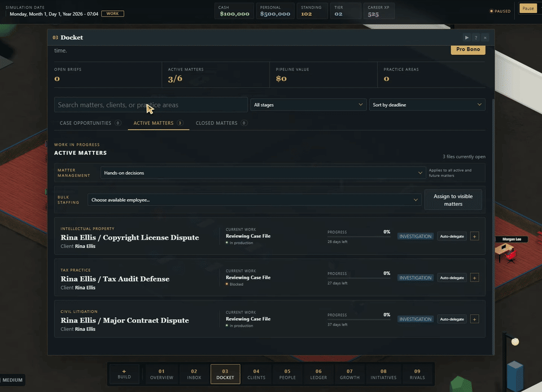Expand Copyright License Dispute plus icon
Screen dimensions: 542x392
474,237
